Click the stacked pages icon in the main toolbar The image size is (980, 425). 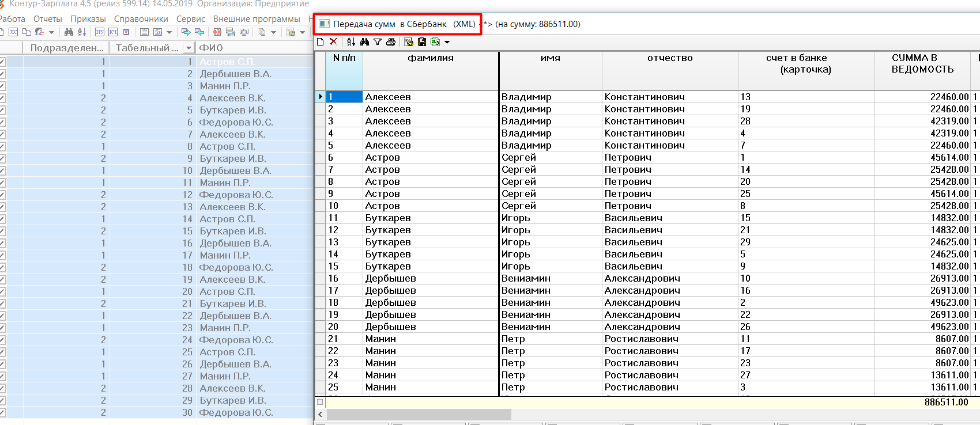(x=262, y=32)
